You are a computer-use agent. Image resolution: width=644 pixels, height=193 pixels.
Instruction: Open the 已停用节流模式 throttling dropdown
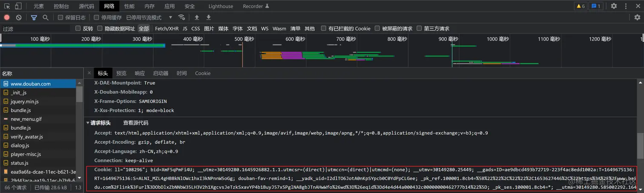point(149,17)
